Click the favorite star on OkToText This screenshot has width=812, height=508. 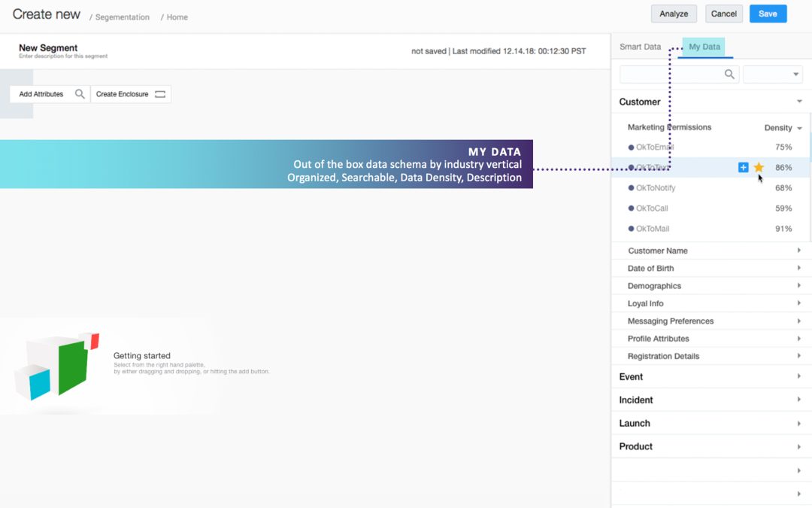(x=759, y=167)
